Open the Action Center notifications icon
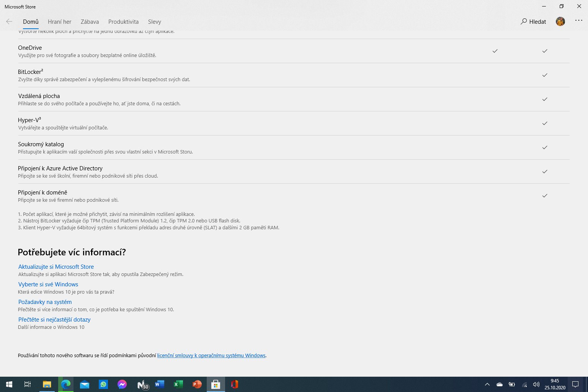Viewport: 588px width, 392px height. click(x=575, y=384)
